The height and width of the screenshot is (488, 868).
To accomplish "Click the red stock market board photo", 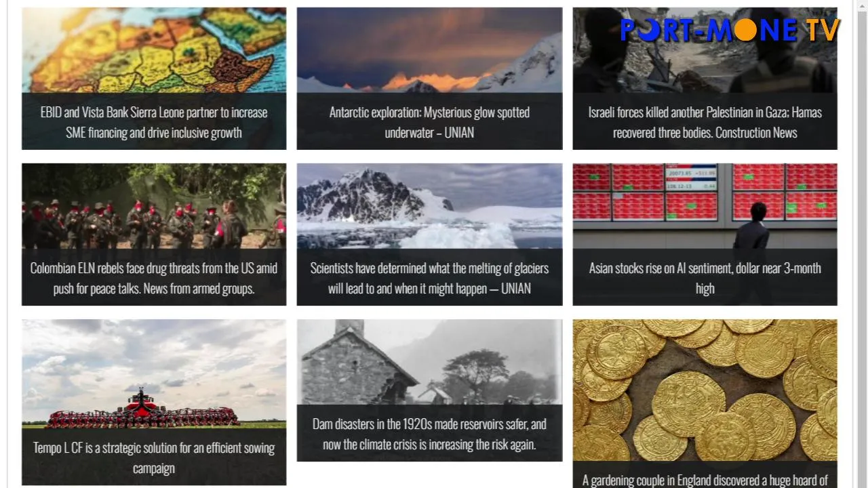I will pyautogui.click(x=705, y=206).
